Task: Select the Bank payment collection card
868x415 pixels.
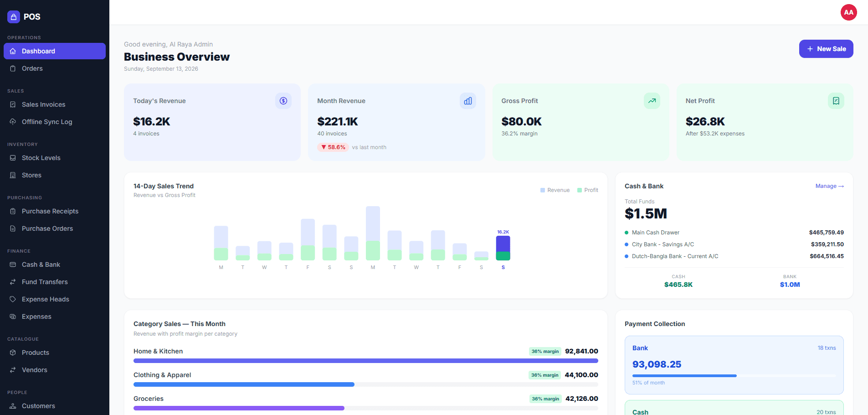Action: pos(734,365)
